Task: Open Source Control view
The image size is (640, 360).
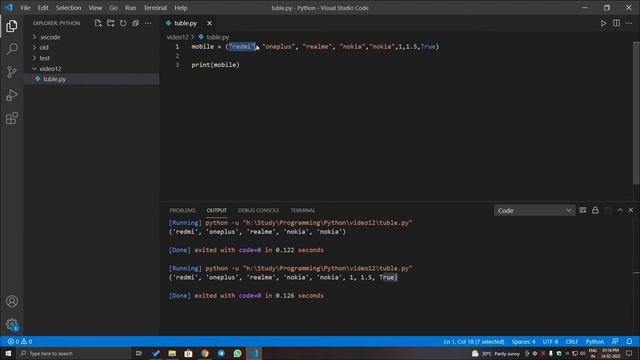Action: (x=12, y=72)
